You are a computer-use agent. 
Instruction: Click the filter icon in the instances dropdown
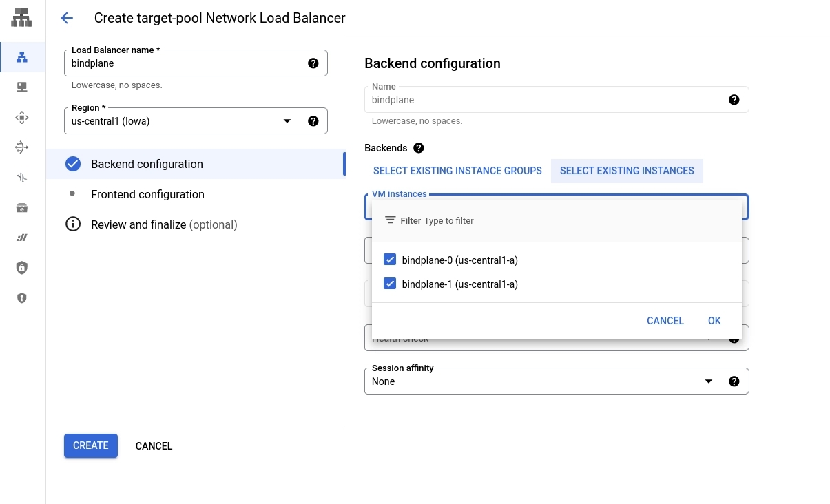click(391, 220)
